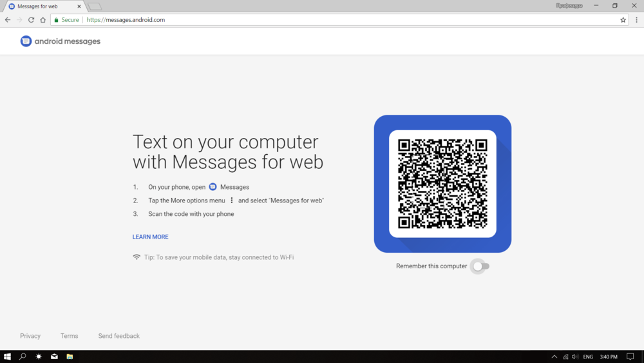644x363 pixels.
Task: Click the Wi-Fi icon beside the tip
Action: click(x=137, y=257)
